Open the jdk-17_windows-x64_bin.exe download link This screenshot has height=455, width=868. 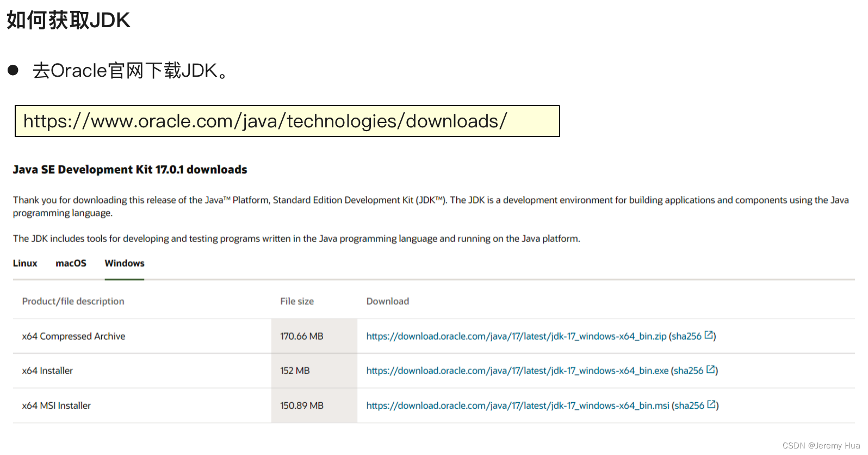pyautogui.click(x=517, y=371)
